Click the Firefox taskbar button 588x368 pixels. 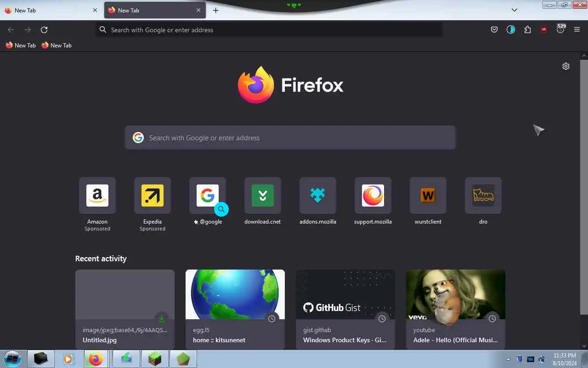[96, 359]
